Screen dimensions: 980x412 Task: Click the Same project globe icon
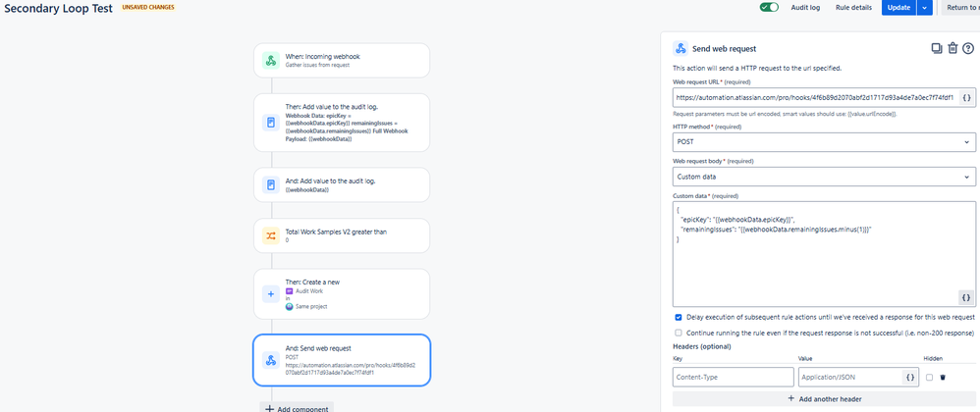290,306
